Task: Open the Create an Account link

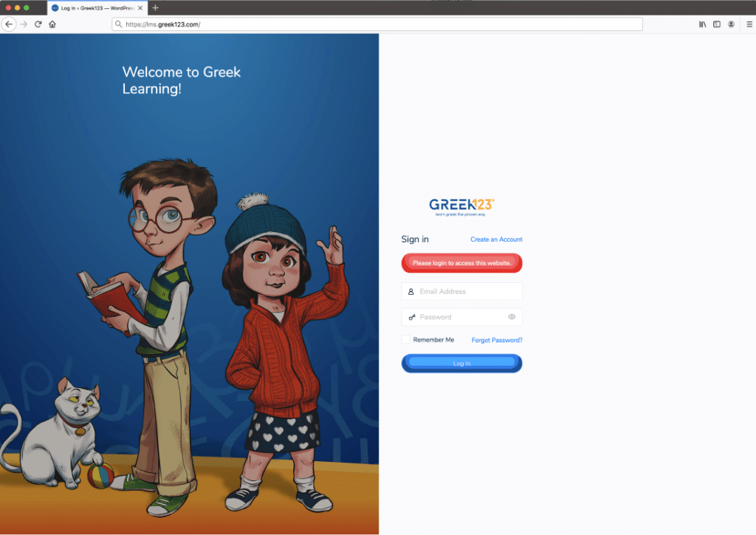Action: pos(496,239)
